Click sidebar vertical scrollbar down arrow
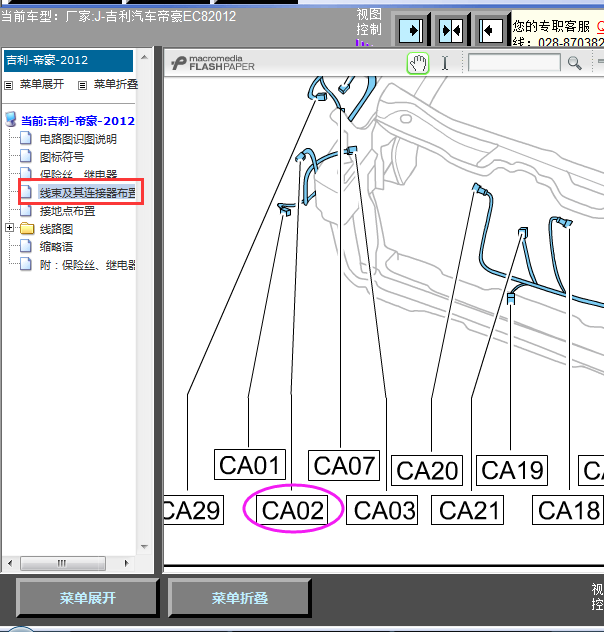Viewport: 604px width, 632px height. [144, 547]
